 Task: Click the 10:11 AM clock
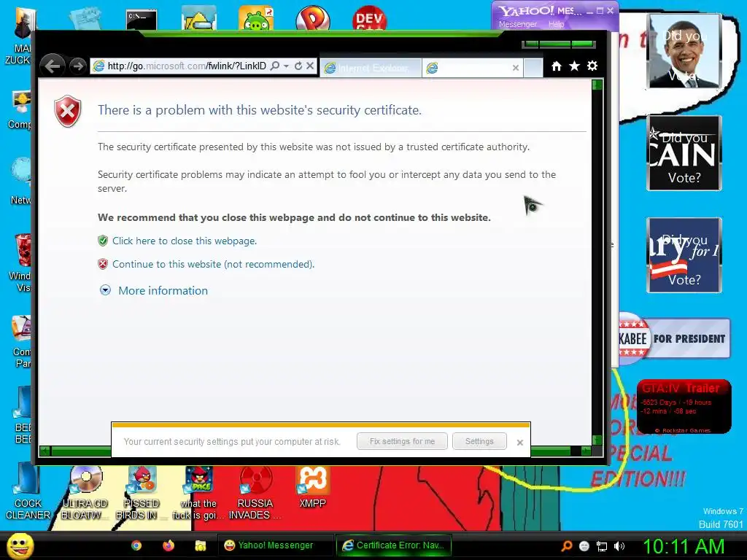pyautogui.click(x=684, y=546)
